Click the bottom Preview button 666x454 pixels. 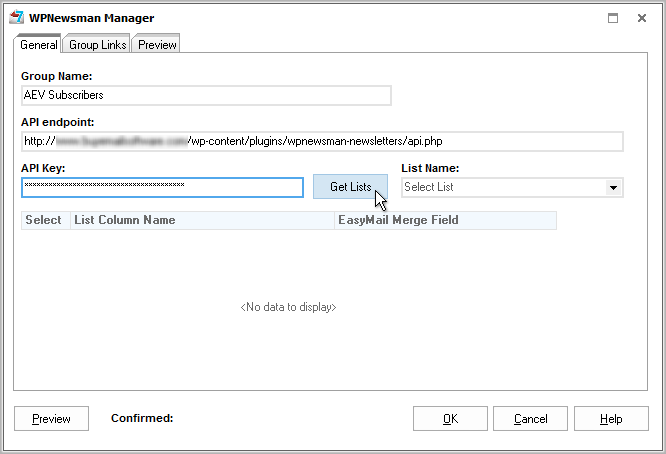[51, 419]
